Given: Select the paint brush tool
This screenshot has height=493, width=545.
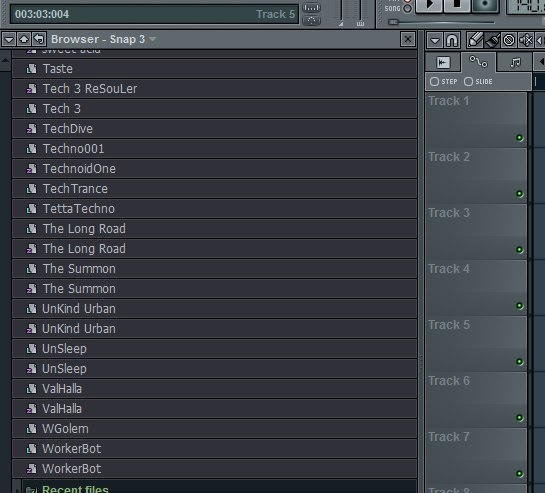Looking at the screenshot, I should [x=492, y=40].
